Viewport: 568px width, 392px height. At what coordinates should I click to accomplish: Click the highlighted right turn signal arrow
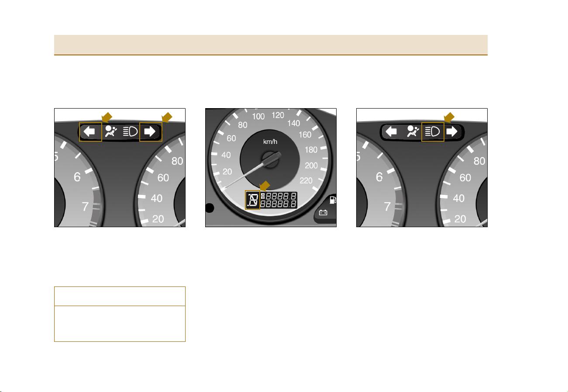pyautogui.click(x=151, y=132)
